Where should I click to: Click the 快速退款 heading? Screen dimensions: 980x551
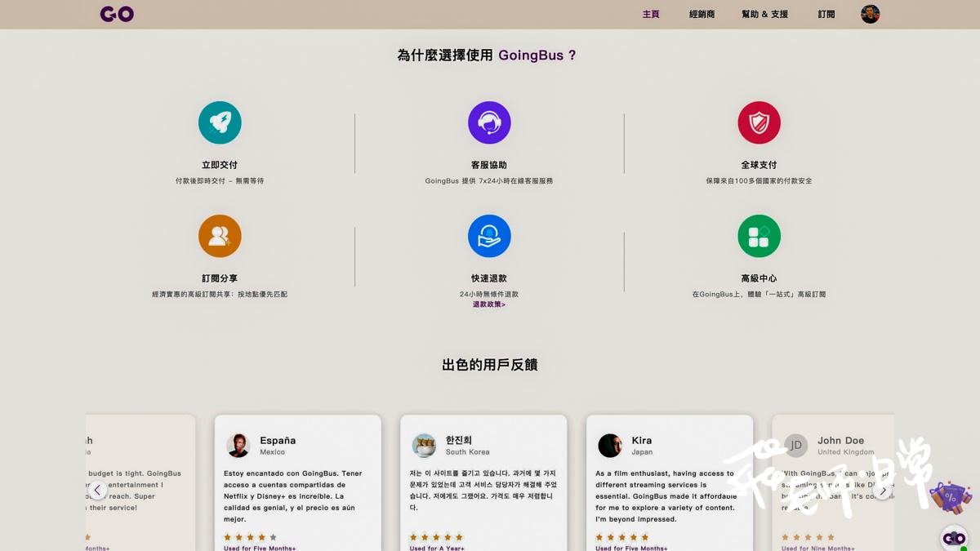pyautogui.click(x=489, y=278)
